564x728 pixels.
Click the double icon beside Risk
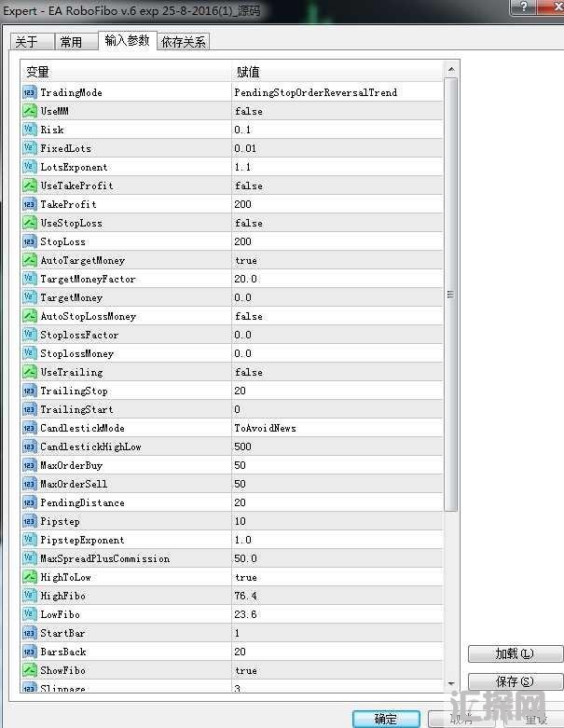pos(29,130)
